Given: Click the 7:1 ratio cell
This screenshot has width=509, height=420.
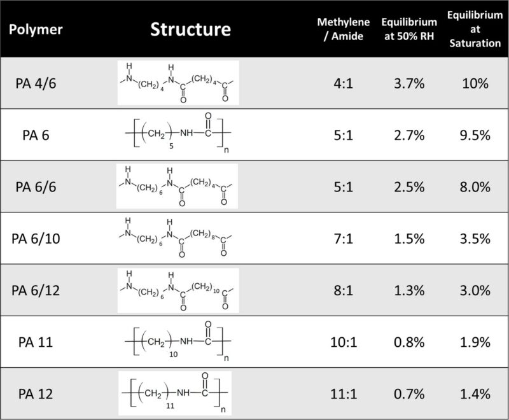Looking at the screenshot, I should [x=338, y=239].
